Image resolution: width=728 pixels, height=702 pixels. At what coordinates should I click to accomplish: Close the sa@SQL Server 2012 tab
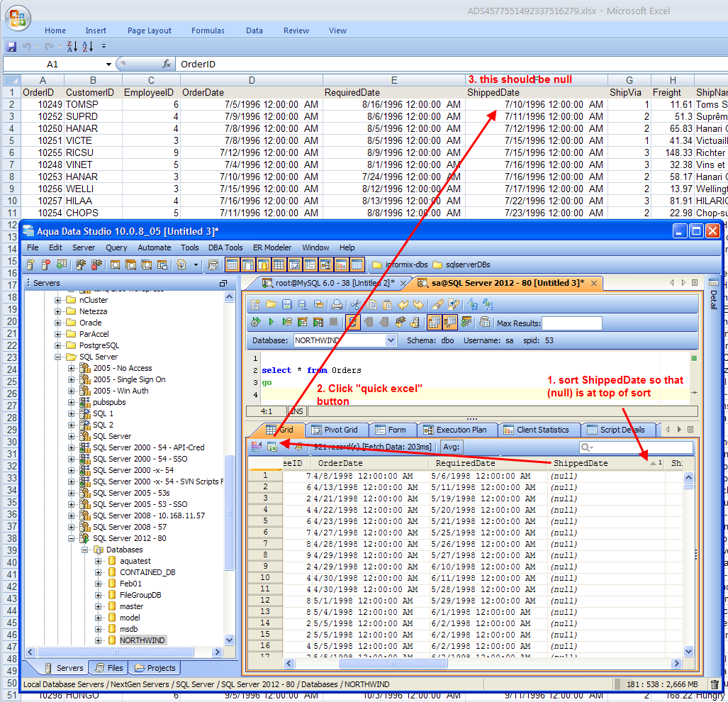(x=594, y=283)
